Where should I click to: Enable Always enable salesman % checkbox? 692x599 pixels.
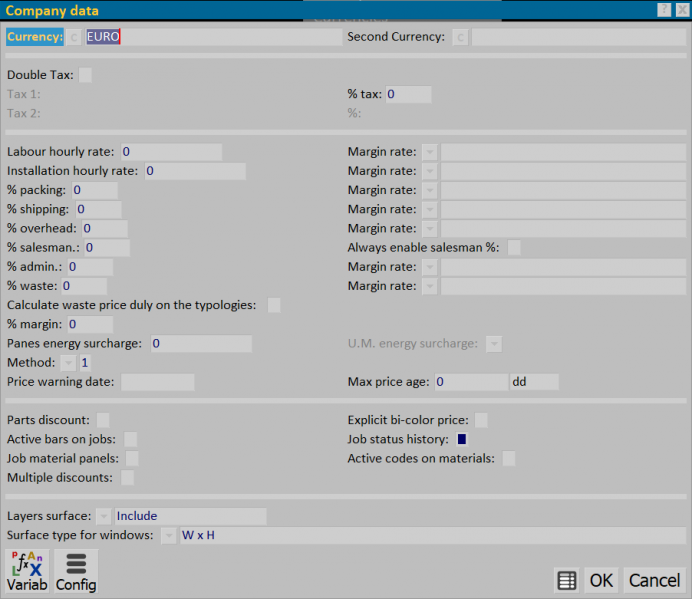click(514, 248)
